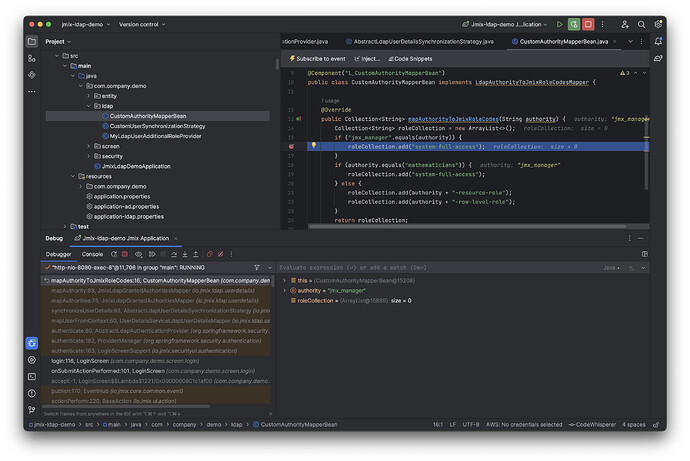The width and height of the screenshot is (690, 461).
Task: Click Step Into icon in debugger toolbar
Action: pos(185,254)
